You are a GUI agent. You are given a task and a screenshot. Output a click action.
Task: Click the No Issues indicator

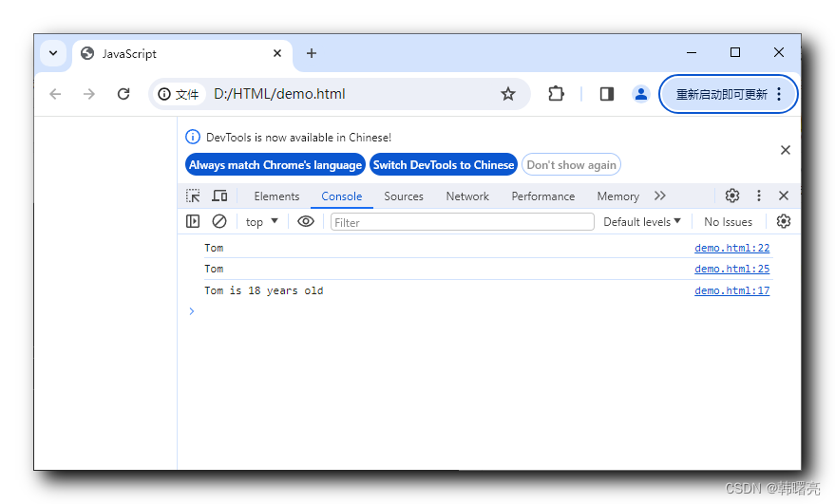pos(728,222)
